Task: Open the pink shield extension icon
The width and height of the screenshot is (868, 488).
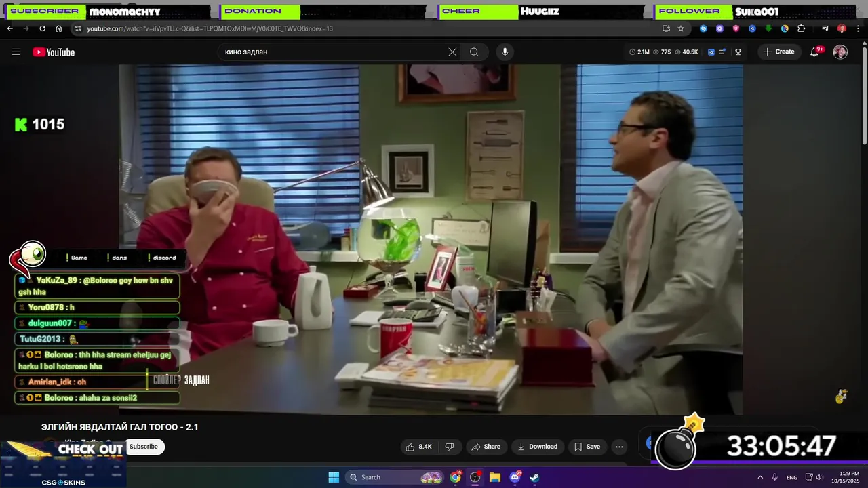Action: (x=736, y=28)
